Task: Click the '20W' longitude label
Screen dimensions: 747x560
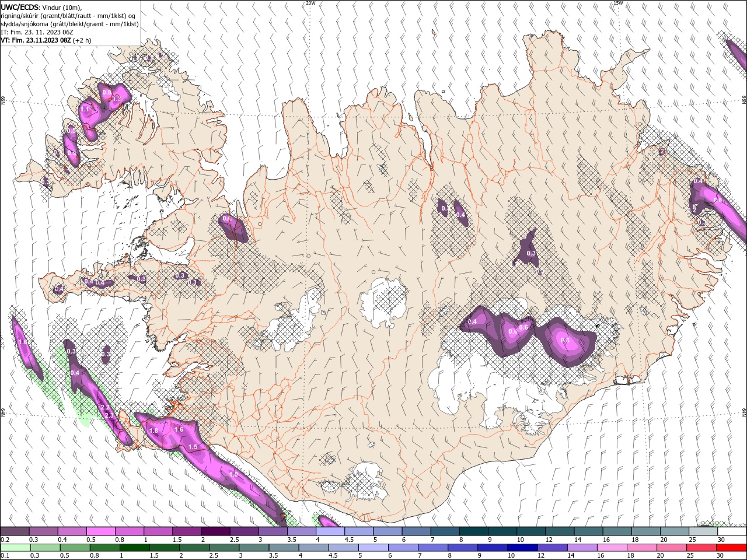Action: (x=310, y=3)
